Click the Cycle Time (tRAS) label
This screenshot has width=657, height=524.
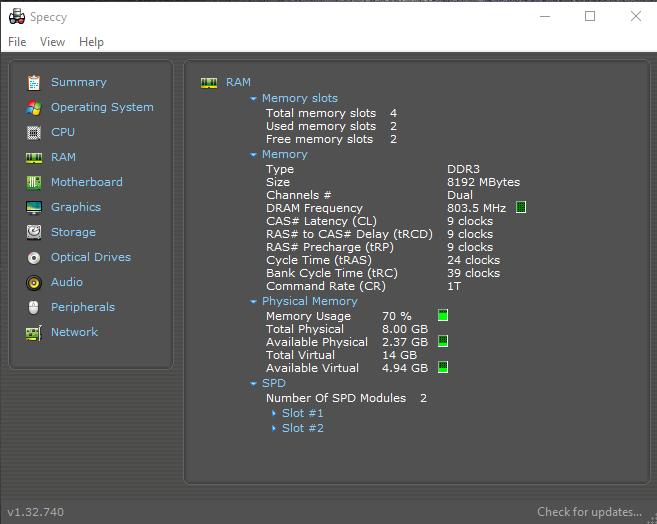pyautogui.click(x=319, y=260)
